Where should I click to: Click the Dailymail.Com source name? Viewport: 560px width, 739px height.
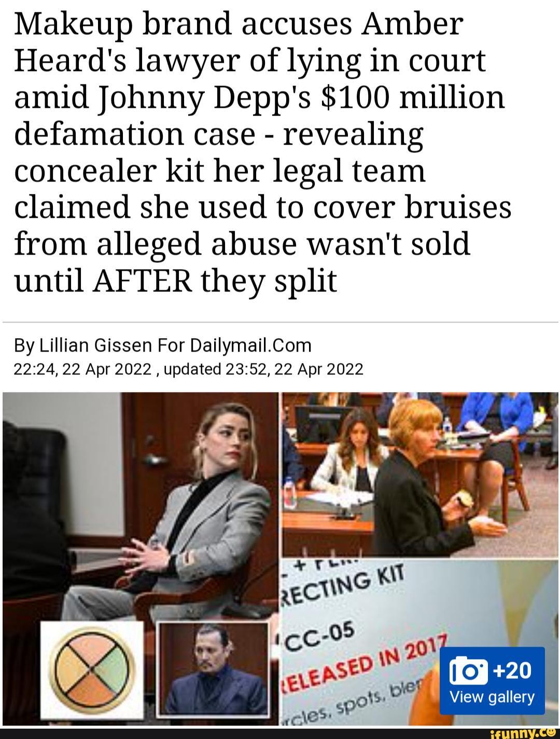pos(251,345)
